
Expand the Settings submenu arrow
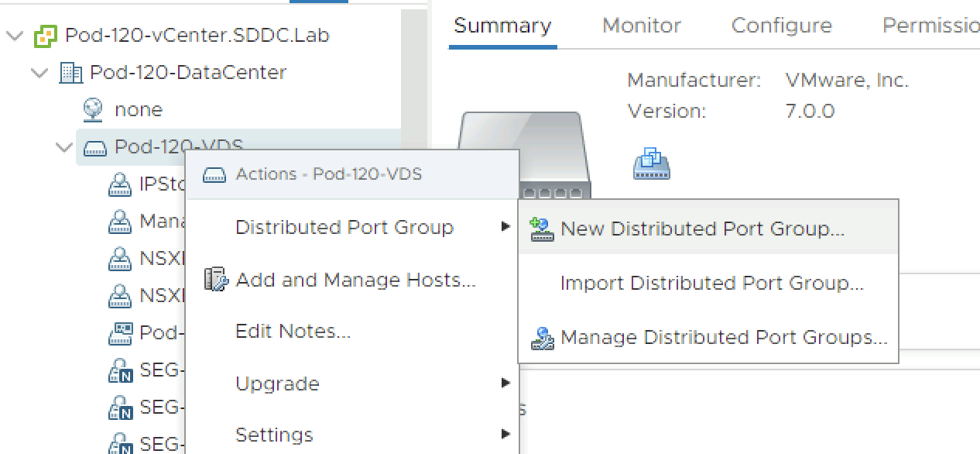[x=505, y=434]
